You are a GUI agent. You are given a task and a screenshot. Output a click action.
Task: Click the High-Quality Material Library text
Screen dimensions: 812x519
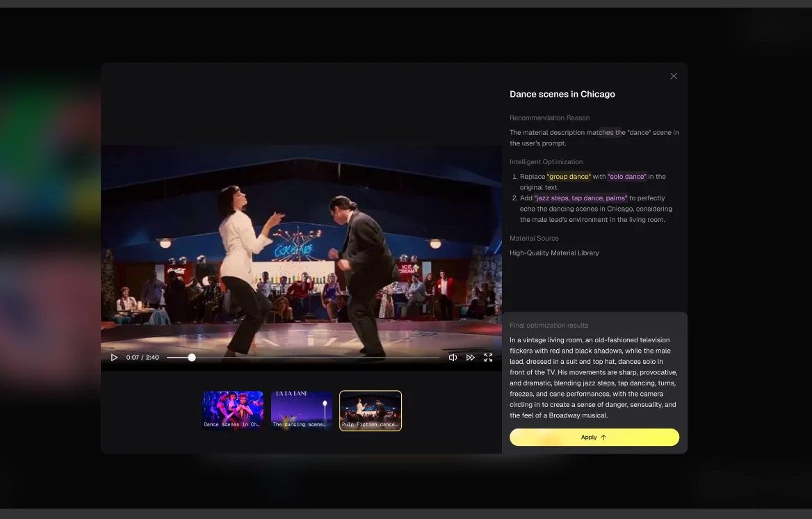[x=554, y=253]
